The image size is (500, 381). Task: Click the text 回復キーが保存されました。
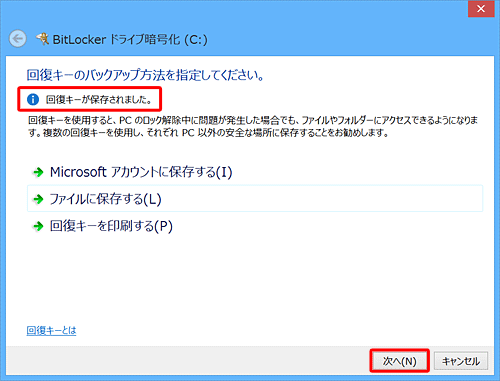coord(99,99)
